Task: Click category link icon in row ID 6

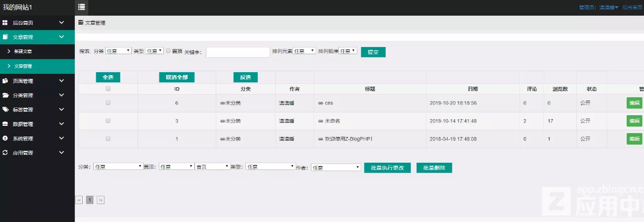Action: pyautogui.click(x=222, y=103)
